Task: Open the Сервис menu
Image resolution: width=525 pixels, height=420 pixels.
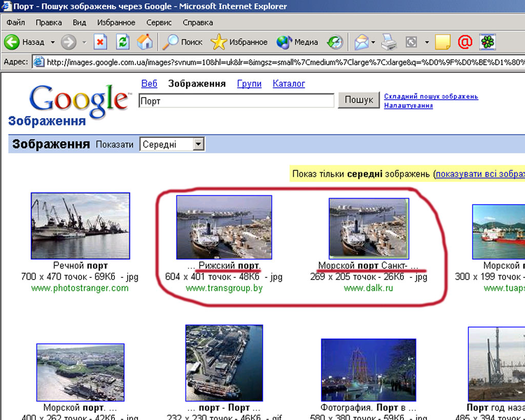Action: point(159,23)
